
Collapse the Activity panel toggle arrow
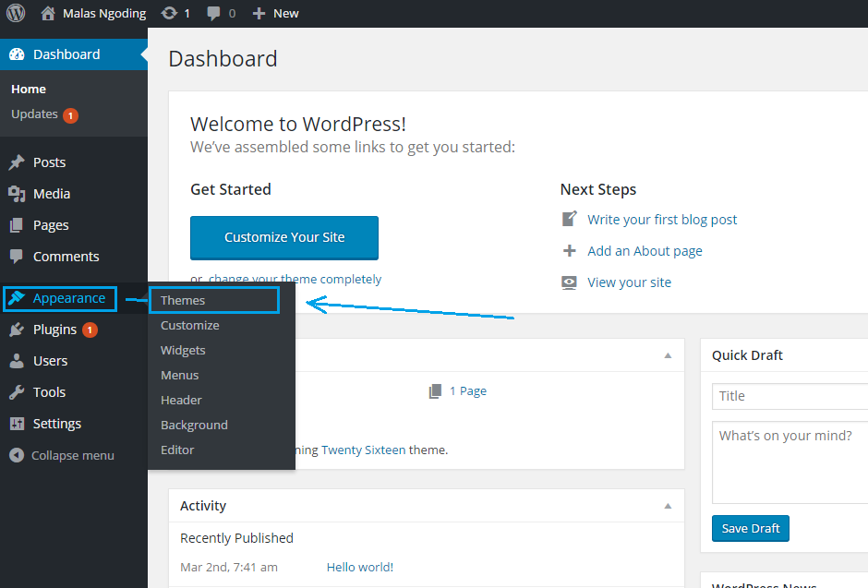pos(669,506)
